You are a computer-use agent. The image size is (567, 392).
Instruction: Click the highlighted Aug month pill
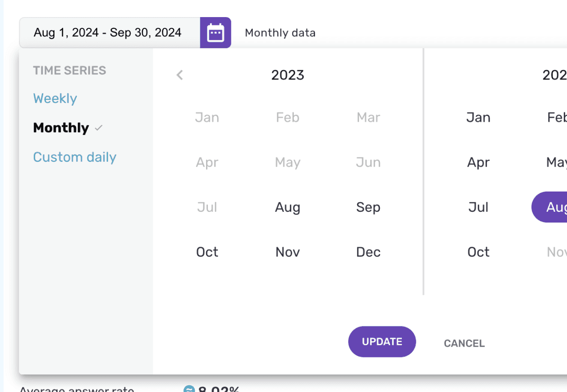point(549,207)
